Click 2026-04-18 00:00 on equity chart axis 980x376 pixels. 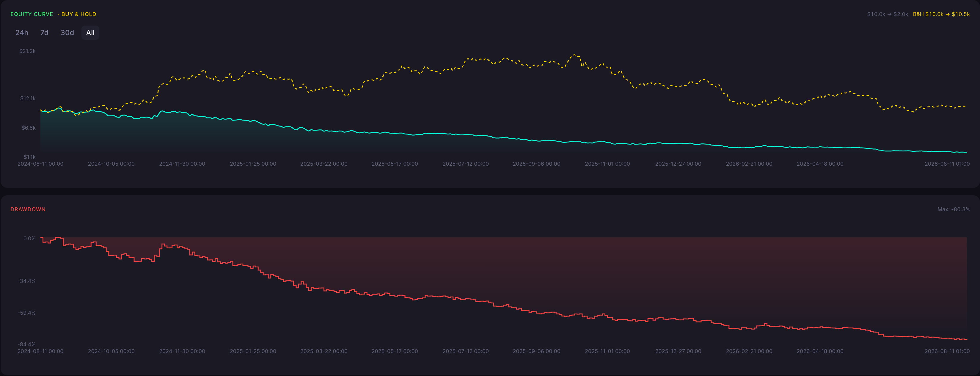click(x=820, y=164)
